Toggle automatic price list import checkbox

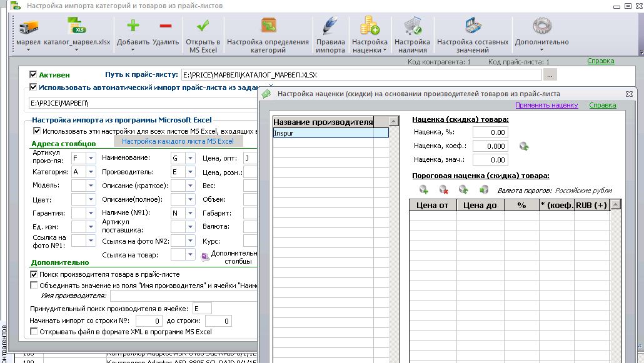click(33, 87)
